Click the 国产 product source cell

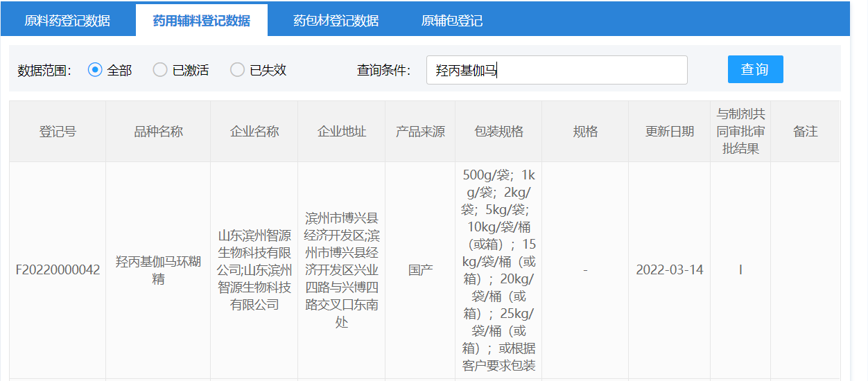tap(420, 270)
